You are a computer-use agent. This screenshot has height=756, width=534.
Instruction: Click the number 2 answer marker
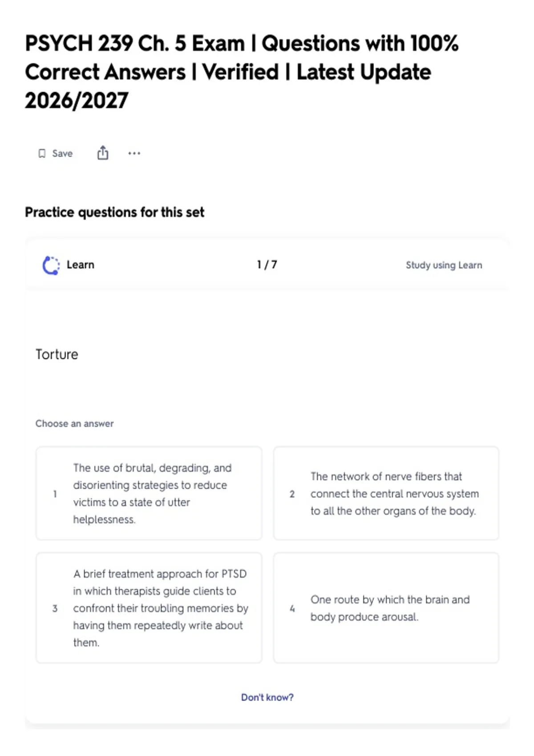292,494
